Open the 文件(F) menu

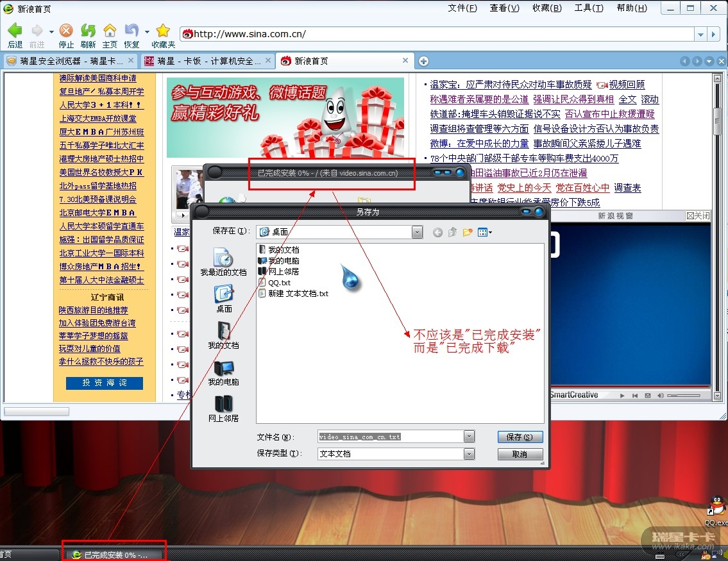point(462,8)
